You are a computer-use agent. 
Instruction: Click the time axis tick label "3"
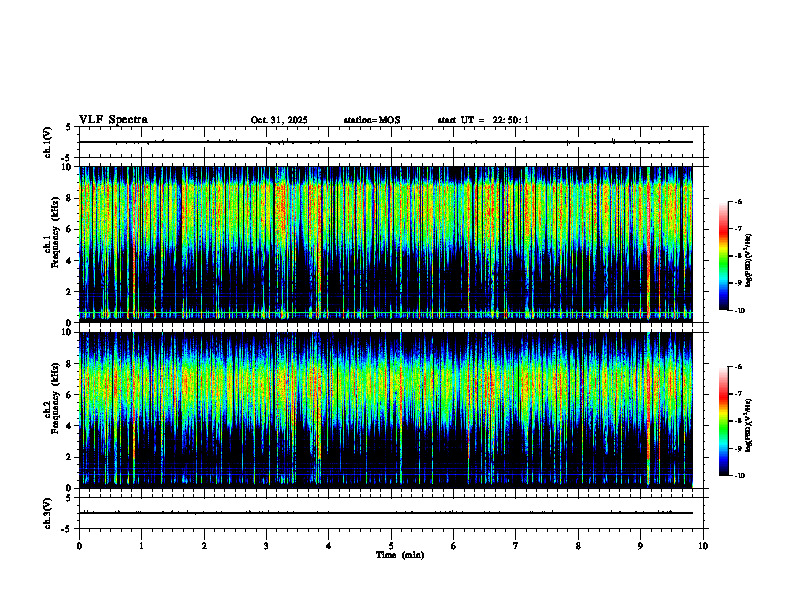pyautogui.click(x=267, y=546)
